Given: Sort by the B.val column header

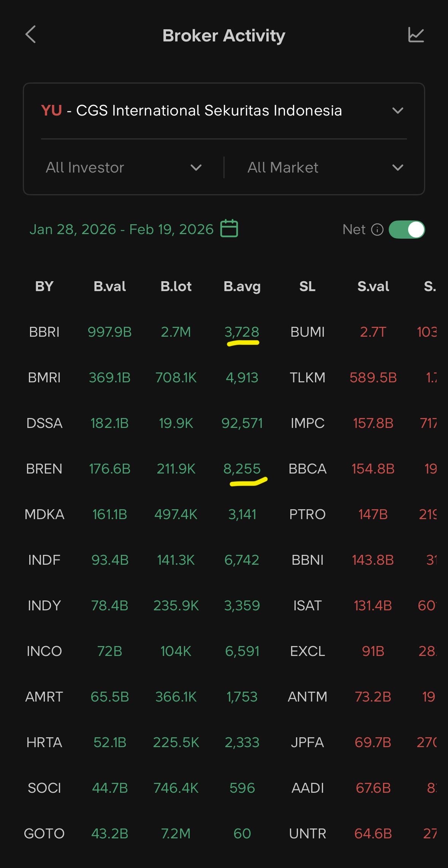Looking at the screenshot, I should coord(109,286).
